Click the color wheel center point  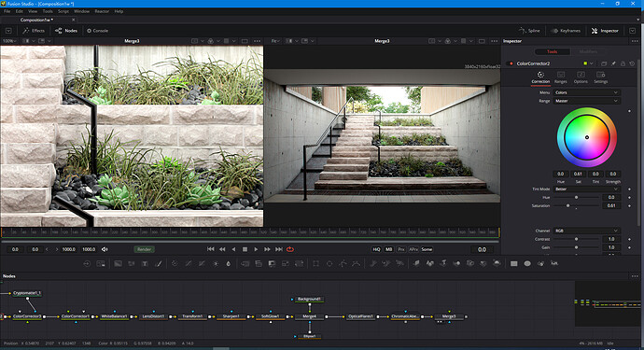click(587, 137)
